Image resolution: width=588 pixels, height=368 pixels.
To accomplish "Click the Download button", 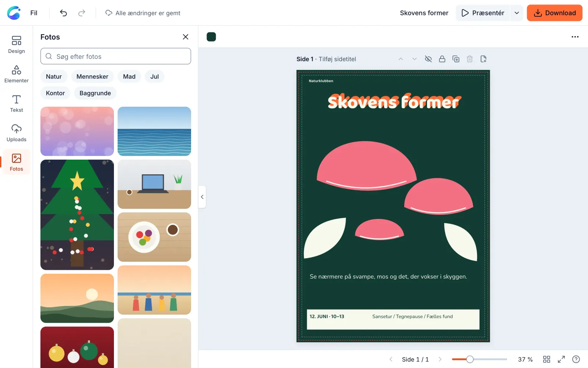I will (x=555, y=13).
